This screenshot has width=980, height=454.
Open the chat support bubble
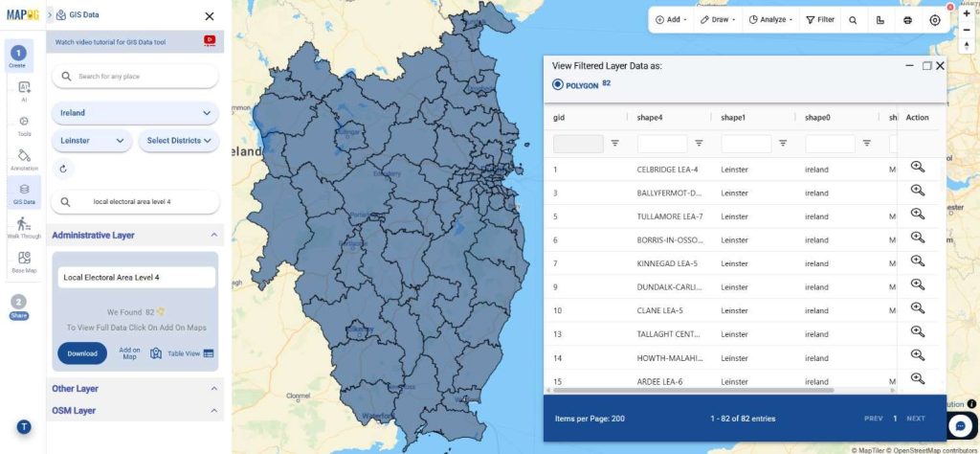tap(961, 426)
